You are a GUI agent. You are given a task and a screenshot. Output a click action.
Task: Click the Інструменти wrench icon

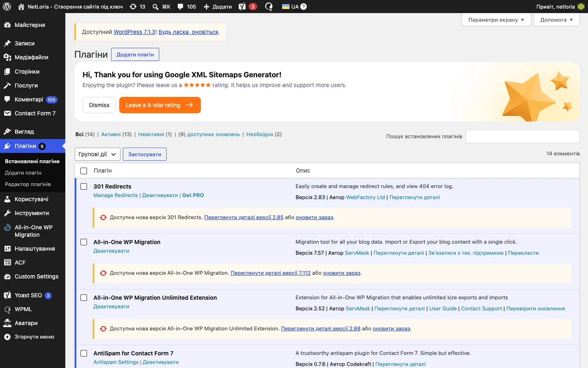pos(7,213)
